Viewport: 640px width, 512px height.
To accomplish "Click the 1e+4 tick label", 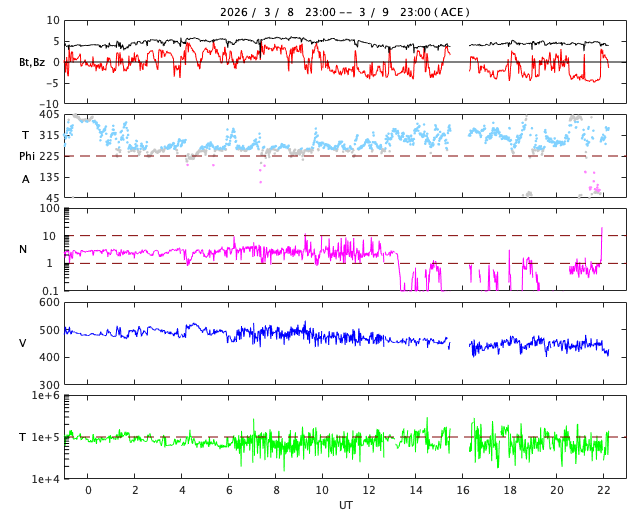I will click(x=45, y=479).
